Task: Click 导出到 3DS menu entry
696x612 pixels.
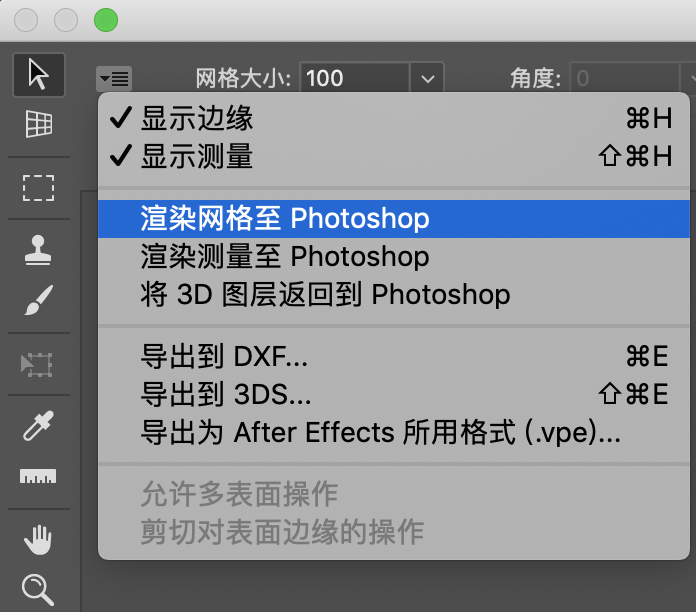Action: 226,394
